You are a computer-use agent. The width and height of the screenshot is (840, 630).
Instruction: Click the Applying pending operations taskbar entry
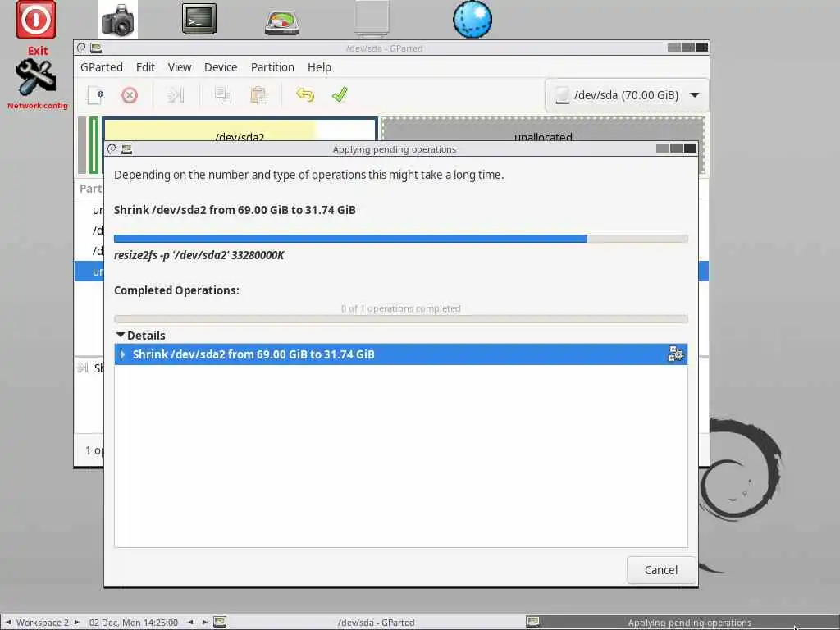689,623
